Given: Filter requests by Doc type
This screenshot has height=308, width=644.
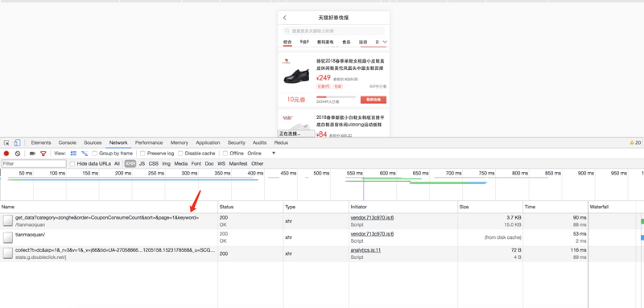Looking at the screenshot, I should [209, 163].
